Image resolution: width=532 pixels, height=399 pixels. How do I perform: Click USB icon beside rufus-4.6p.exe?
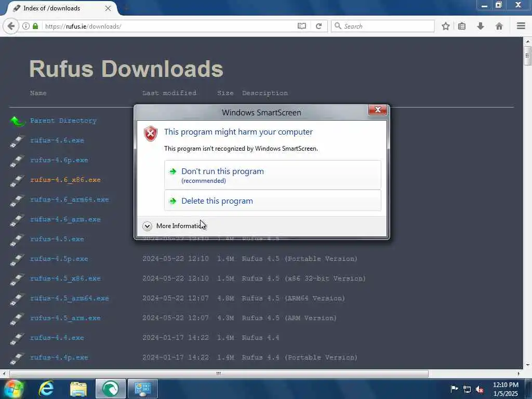(x=17, y=161)
